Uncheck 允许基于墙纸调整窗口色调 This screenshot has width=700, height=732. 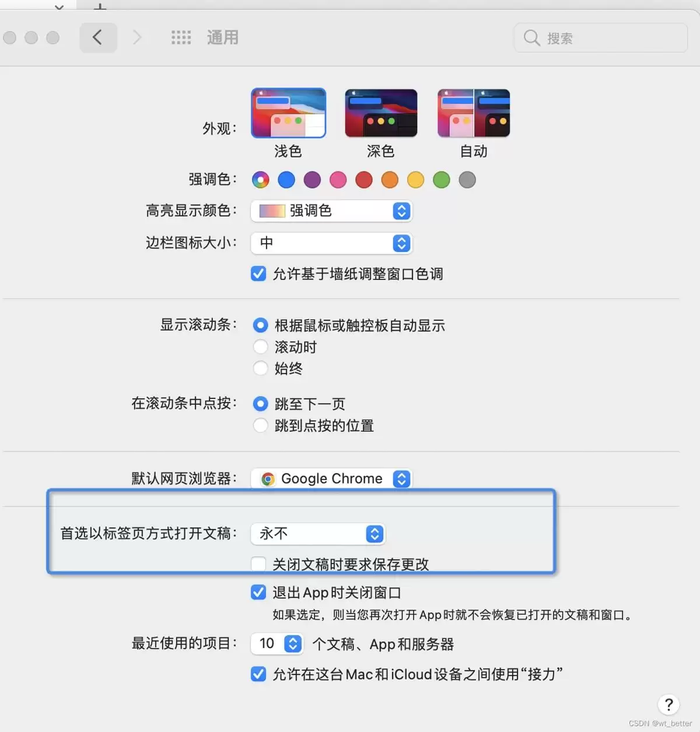pos(258,274)
